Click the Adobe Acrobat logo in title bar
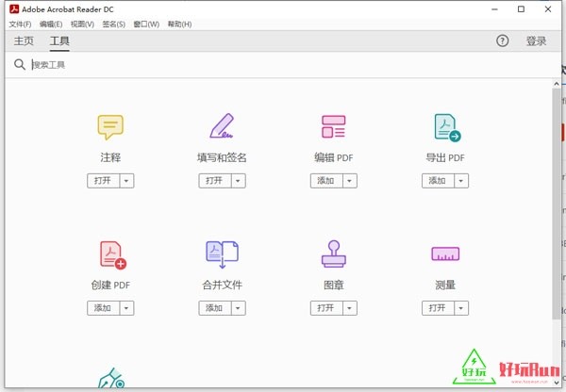The image size is (566, 392). click(14, 9)
